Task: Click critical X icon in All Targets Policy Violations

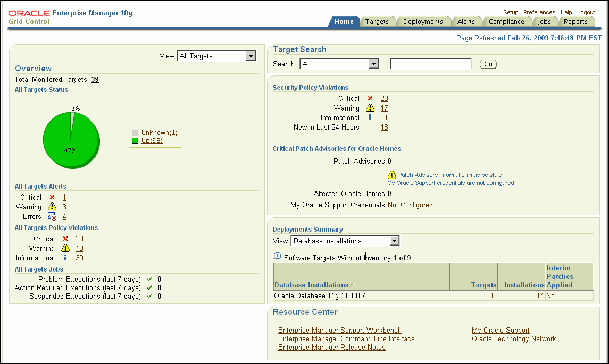Action: coord(65,239)
